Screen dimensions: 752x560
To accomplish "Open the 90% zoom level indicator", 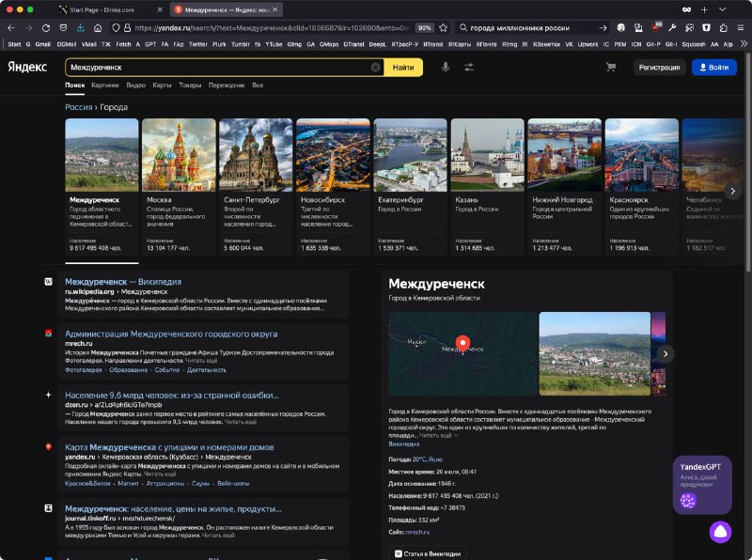I will 425,28.
